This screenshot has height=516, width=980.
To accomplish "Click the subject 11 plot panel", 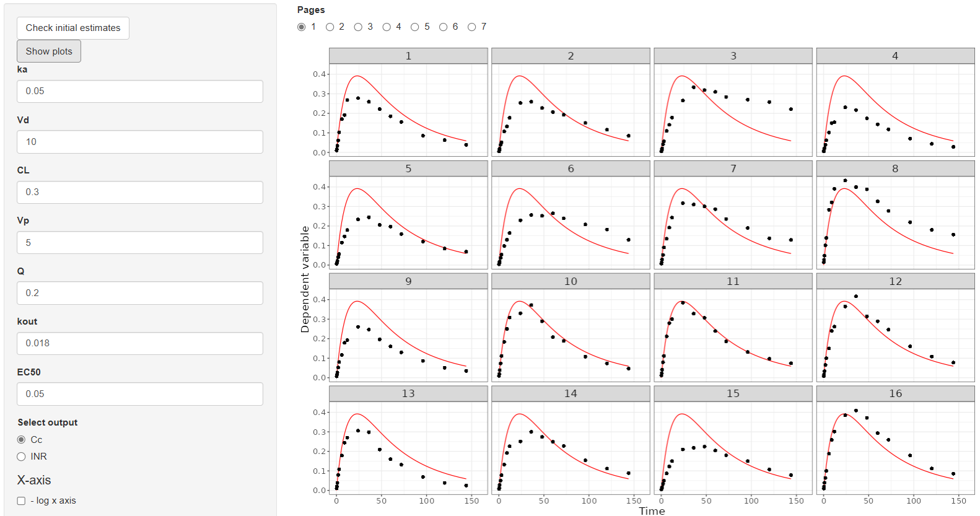I will 733,335.
